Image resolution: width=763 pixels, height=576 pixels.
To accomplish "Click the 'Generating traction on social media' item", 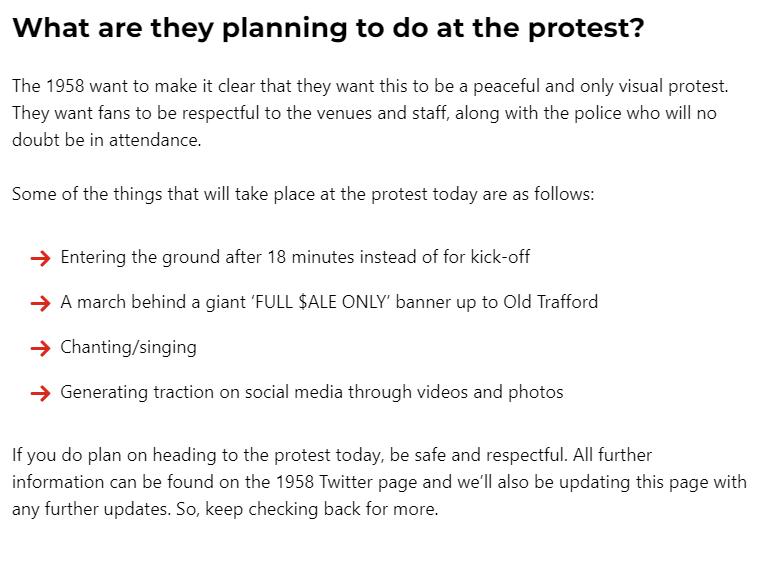I will [x=312, y=392].
